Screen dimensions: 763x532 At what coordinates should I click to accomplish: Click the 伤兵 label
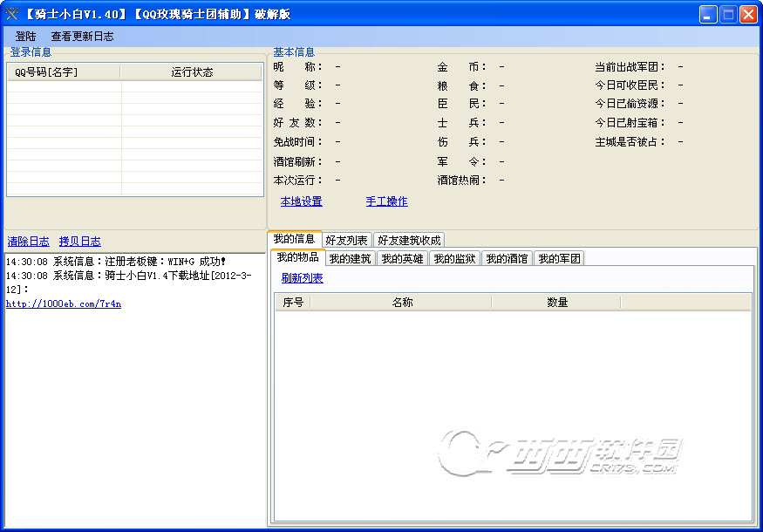coord(461,142)
